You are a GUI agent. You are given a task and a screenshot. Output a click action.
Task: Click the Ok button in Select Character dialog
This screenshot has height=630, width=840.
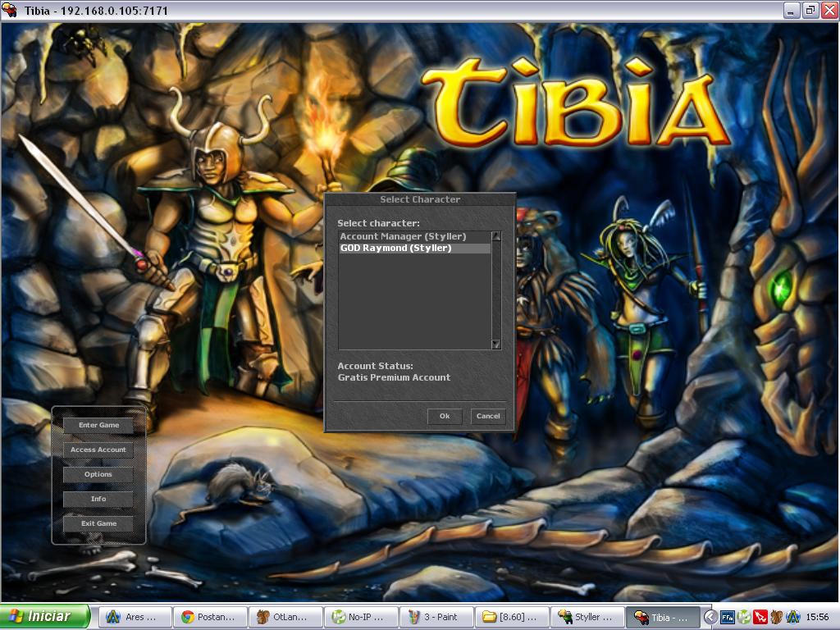pyautogui.click(x=445, y=416)
